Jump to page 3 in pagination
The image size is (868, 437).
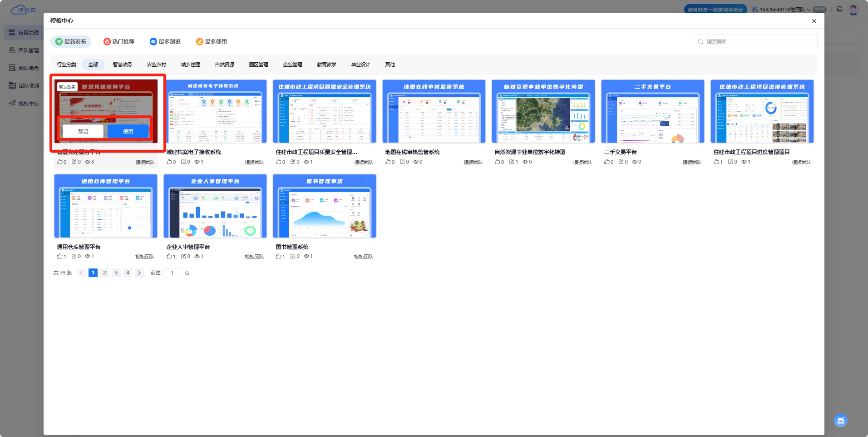tap(116, 273)
